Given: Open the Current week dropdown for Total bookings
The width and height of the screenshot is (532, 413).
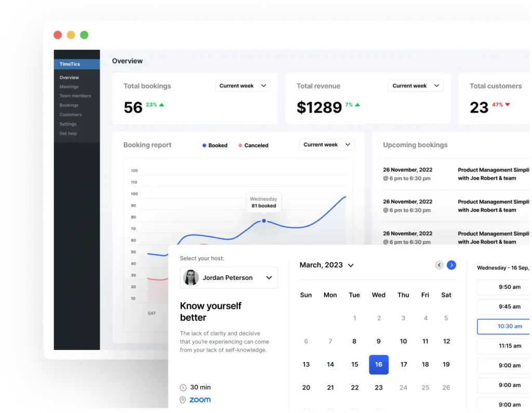Looking at the screenshot, I should pos(243,85).
